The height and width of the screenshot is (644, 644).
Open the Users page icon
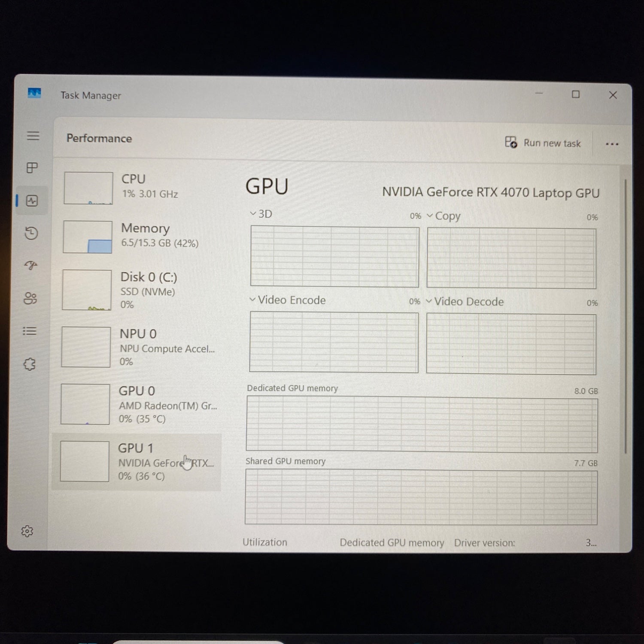30,298
